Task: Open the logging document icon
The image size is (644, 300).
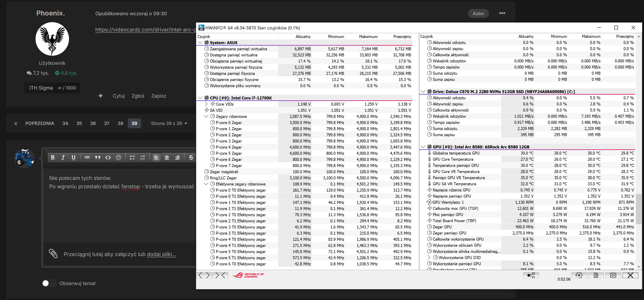Action: [x=596, y=275]
